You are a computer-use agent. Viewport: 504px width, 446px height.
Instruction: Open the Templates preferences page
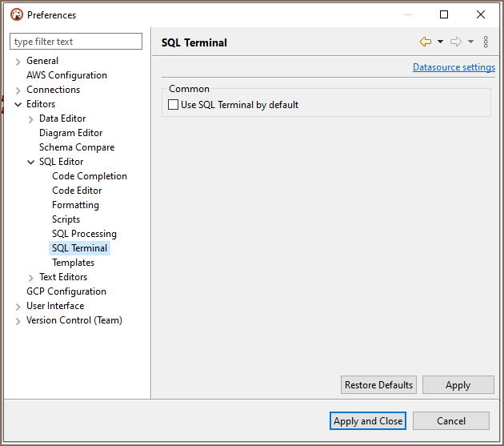pyautogui.click(x=74, y=263)
